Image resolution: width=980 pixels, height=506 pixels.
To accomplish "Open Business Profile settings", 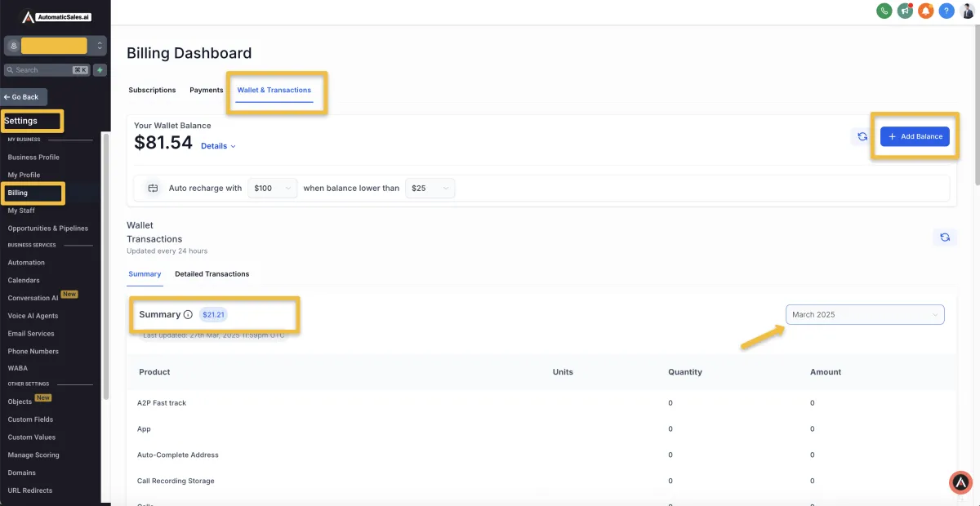I will (33, 157).
